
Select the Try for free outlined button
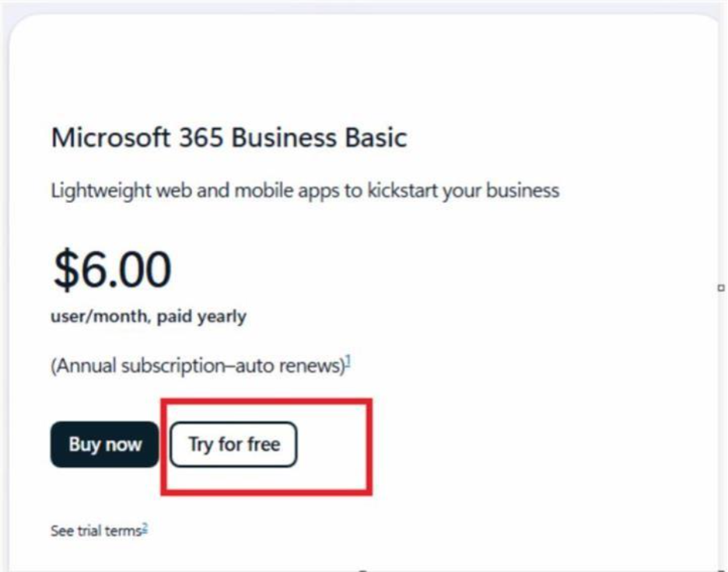pos(233,445)
